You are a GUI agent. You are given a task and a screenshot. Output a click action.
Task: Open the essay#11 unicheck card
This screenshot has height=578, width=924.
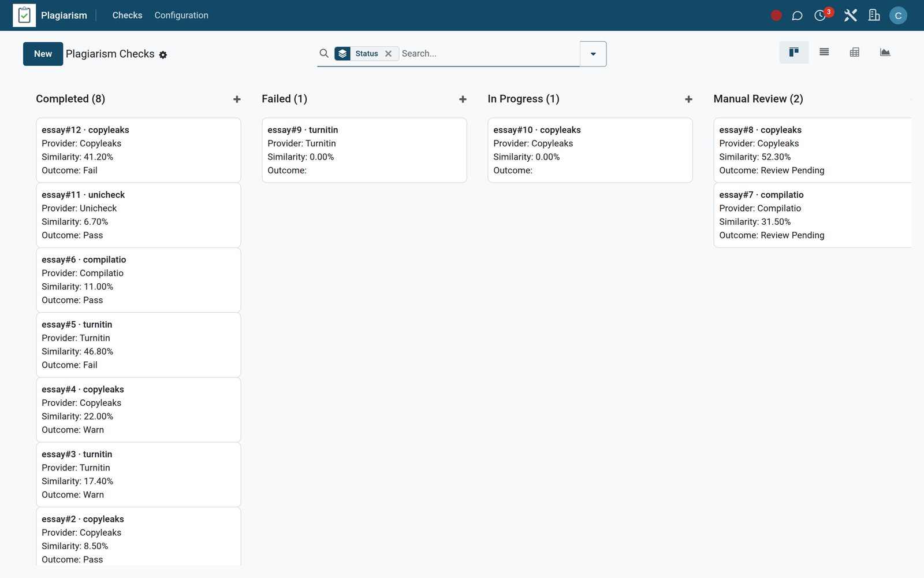(139, 215)
